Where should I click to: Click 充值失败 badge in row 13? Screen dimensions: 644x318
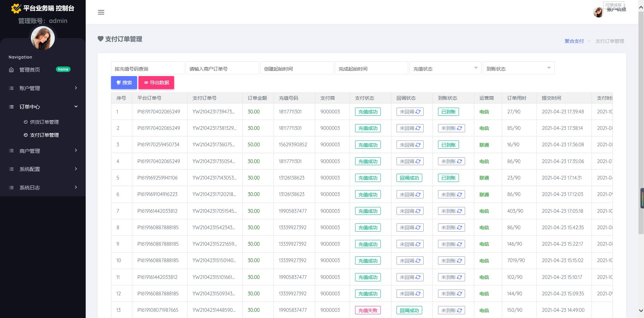368,310
